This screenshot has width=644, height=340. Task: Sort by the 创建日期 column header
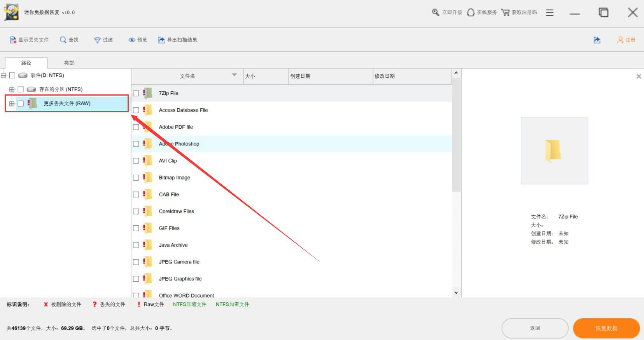[331, 76]
